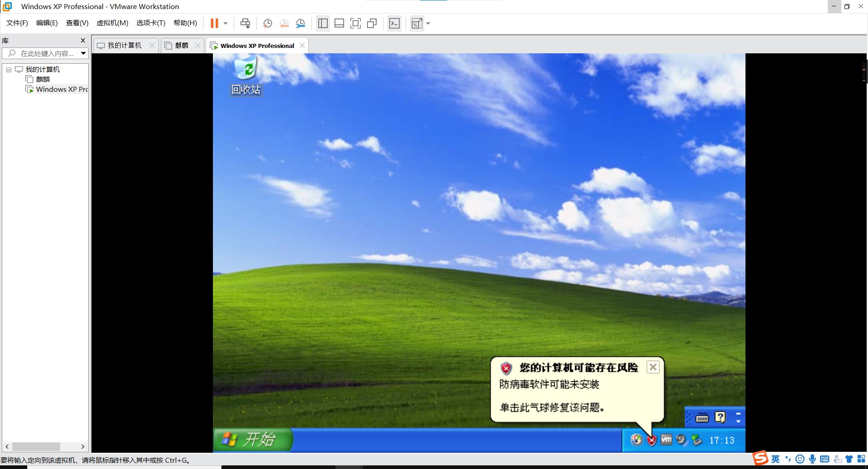Click the VMware Tools vm tray icon
This screenshot has height=469, width=868.
point(666,440)
